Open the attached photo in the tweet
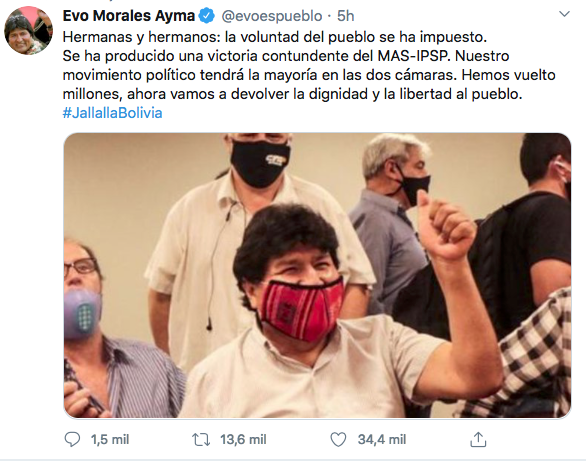The width and height of the screenshot is (586, 461). click(317, 275)
